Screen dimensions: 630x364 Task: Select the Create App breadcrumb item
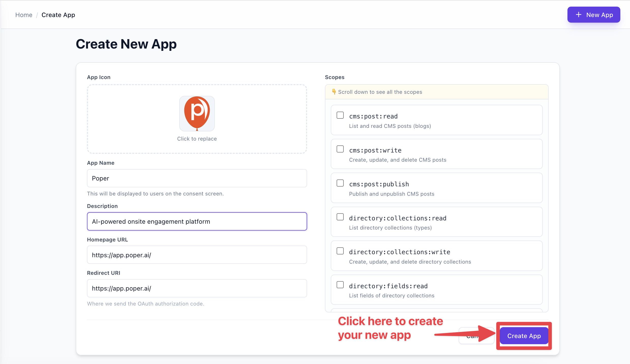(58, 15)
